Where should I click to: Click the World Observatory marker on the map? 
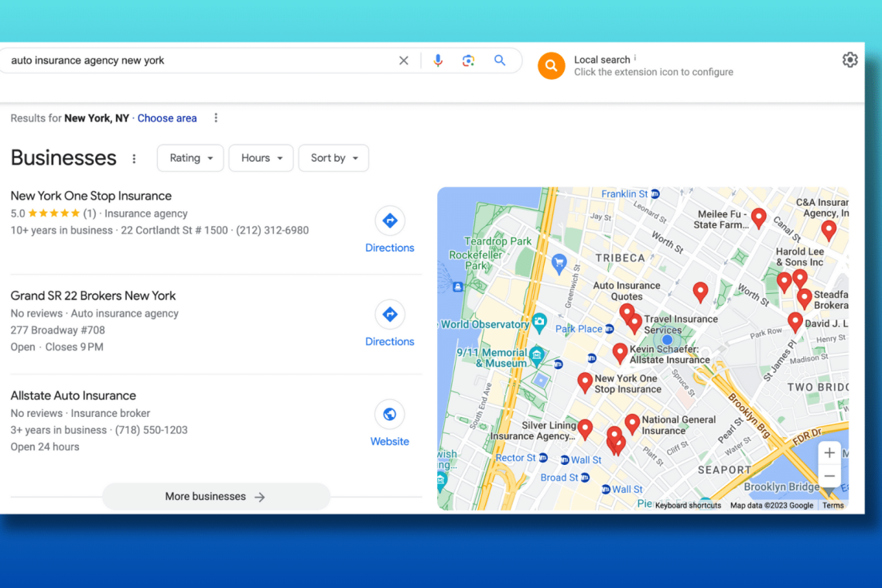click(539, 323)
